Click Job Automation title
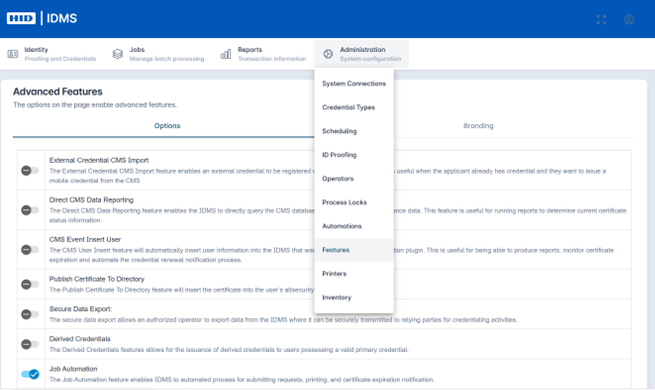 point(73,369)
